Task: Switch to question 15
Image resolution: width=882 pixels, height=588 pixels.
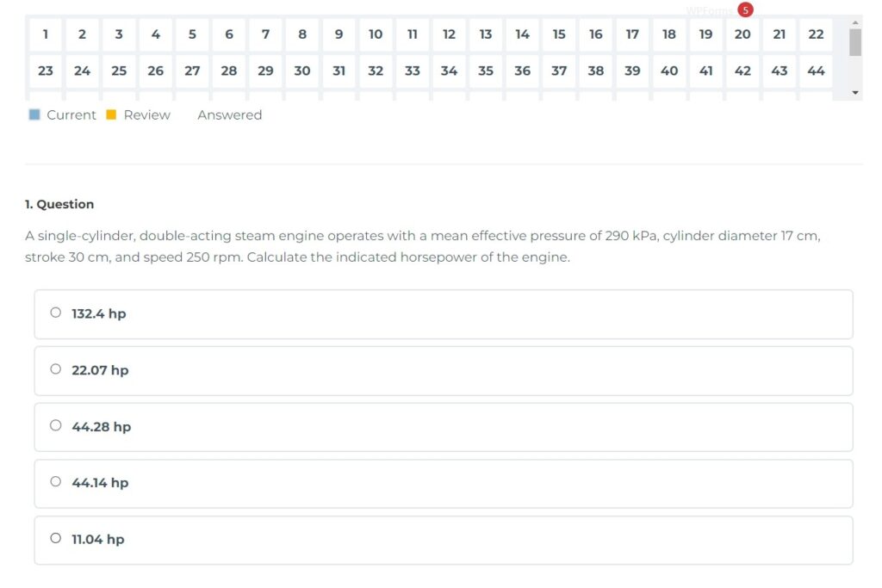Action: 559,34
